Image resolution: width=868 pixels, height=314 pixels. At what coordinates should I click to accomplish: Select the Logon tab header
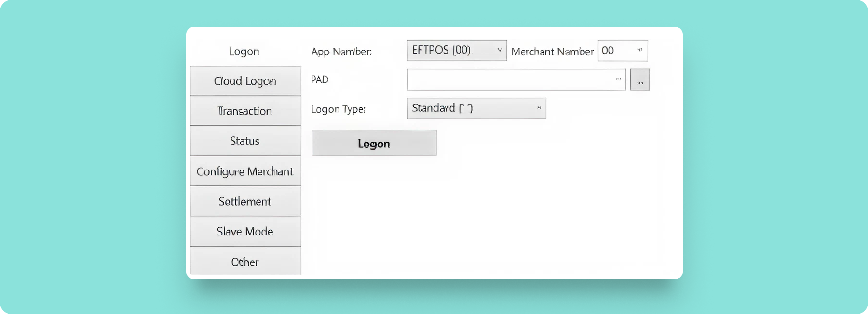click(x=244, y=51)
